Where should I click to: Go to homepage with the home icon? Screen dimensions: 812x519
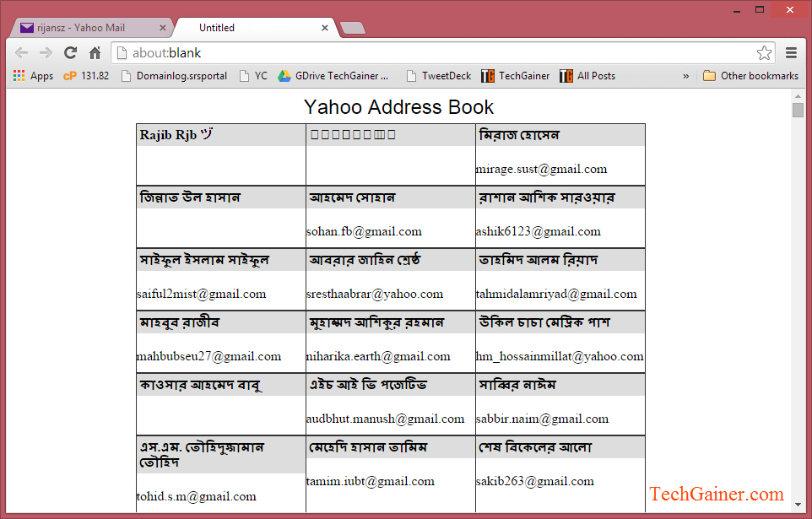tap(93, 52)
